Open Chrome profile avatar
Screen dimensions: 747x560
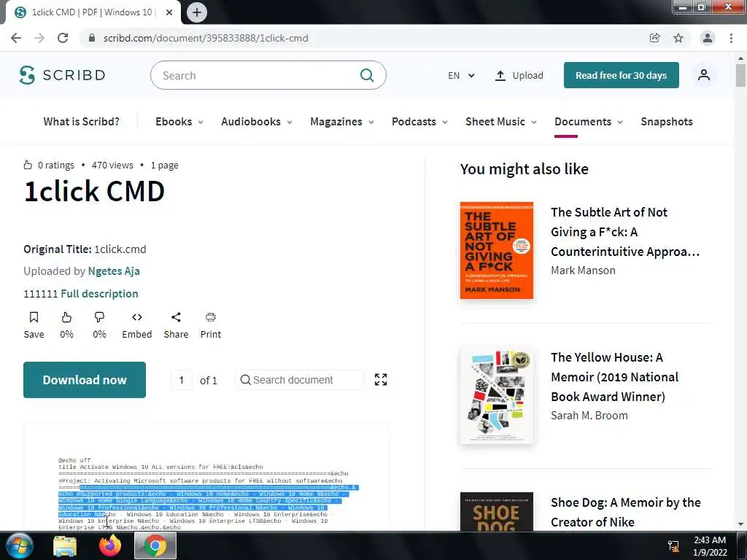click(708, 38)
